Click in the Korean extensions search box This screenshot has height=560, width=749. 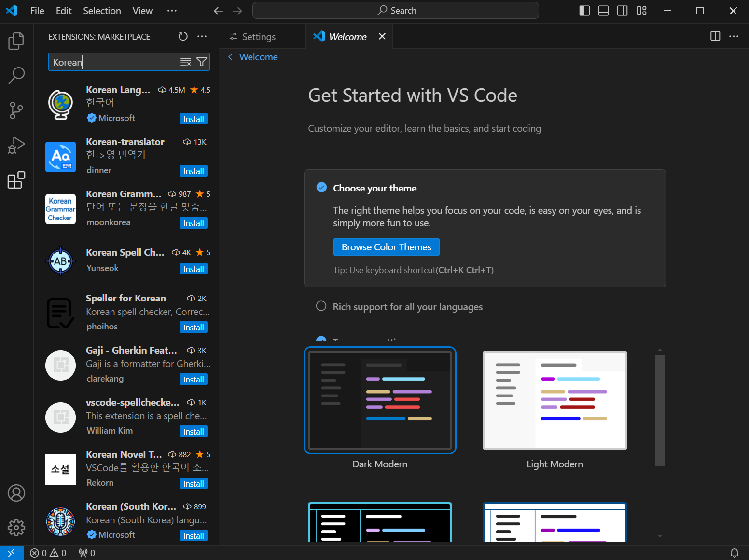[x=114, y=62]
